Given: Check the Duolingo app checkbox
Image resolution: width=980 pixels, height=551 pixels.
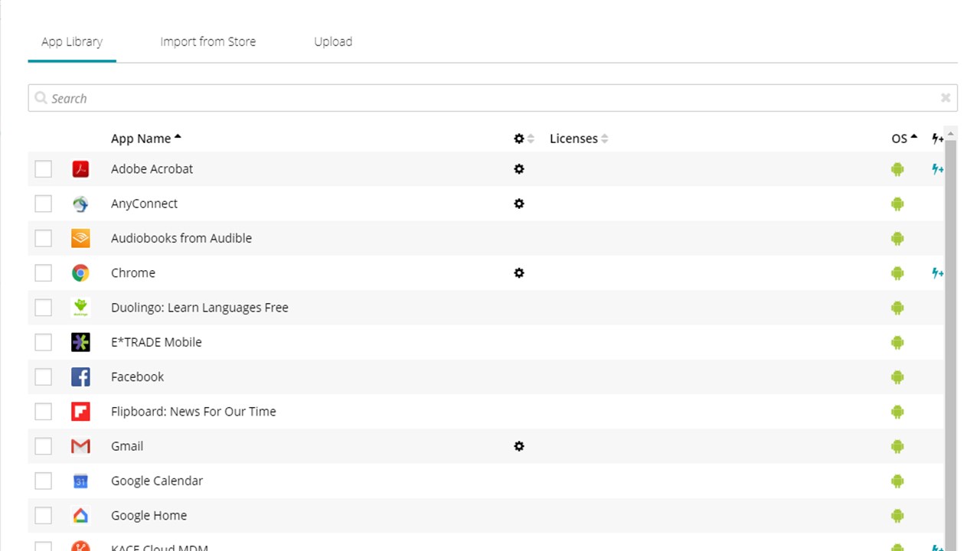Looking at the screenshot, I should [44, 308].
